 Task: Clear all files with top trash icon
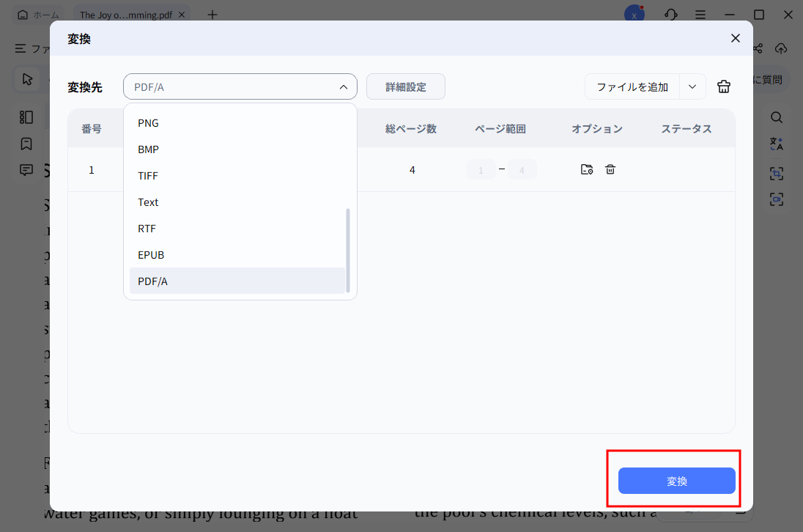pos(724,86)
